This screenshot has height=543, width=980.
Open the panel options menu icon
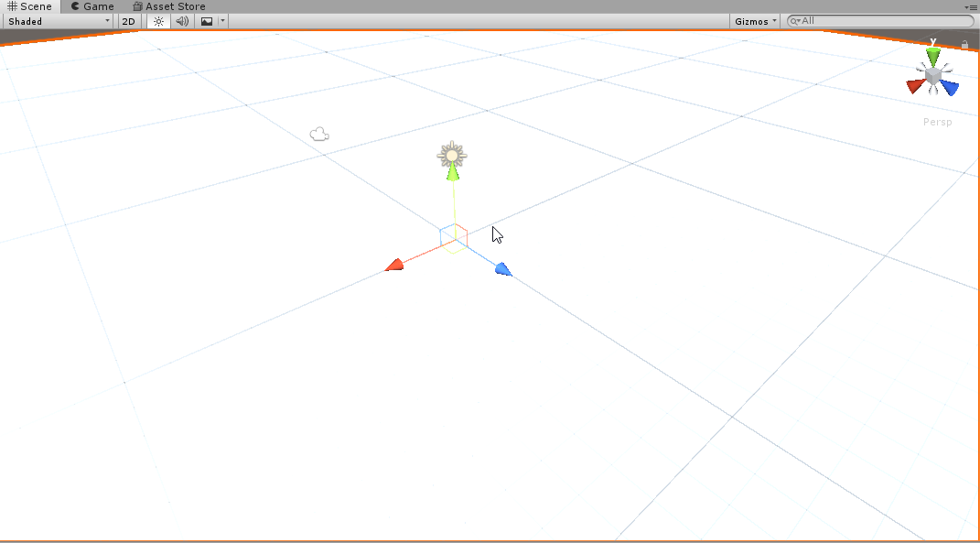coord(971,7)
